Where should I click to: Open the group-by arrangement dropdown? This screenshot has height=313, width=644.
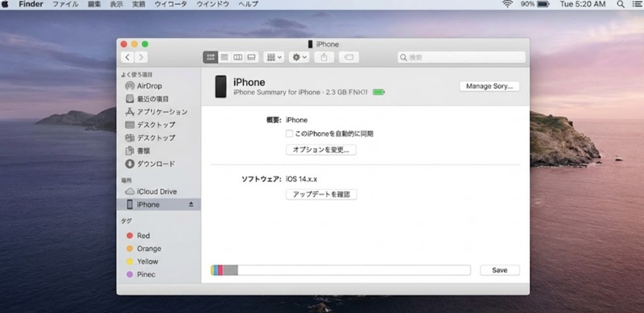274,57
